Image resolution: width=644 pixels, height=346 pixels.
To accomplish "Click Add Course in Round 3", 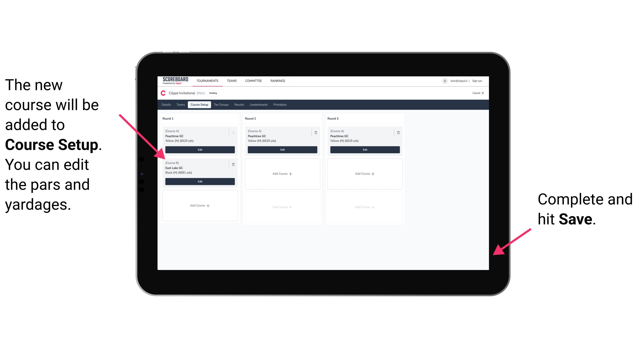I will point(364,173).
